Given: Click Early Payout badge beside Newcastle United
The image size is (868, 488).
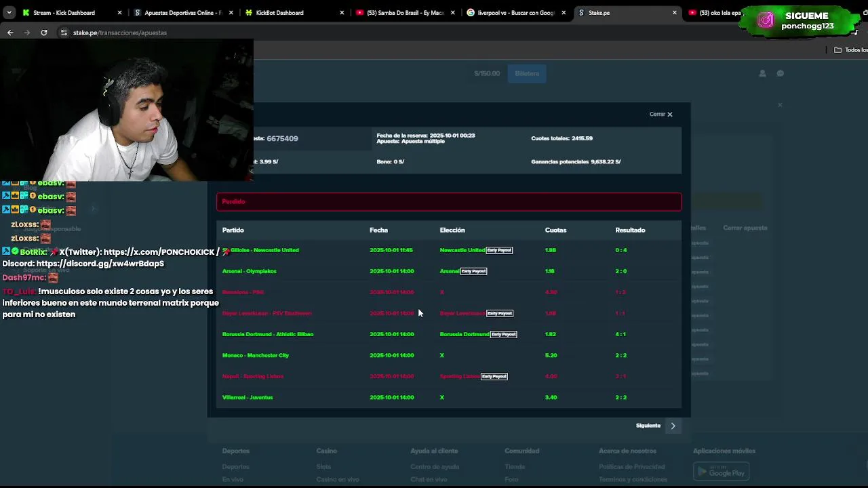Looking at the screenshot, I should click(x=499, y=250).
